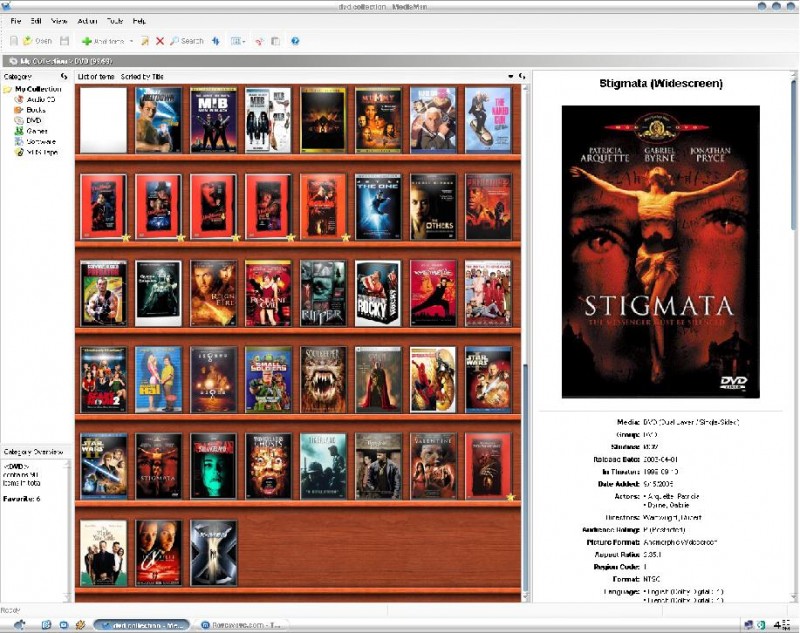Select the Rocky box set cover
Viewport: 800px width, 633px height.
pos(378,293)
